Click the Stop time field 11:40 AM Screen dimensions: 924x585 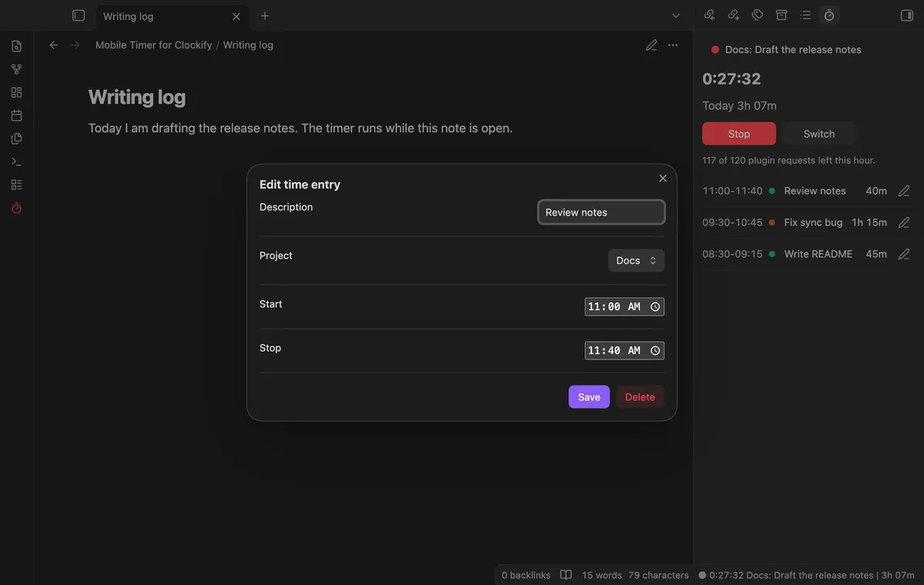point(624,350)
